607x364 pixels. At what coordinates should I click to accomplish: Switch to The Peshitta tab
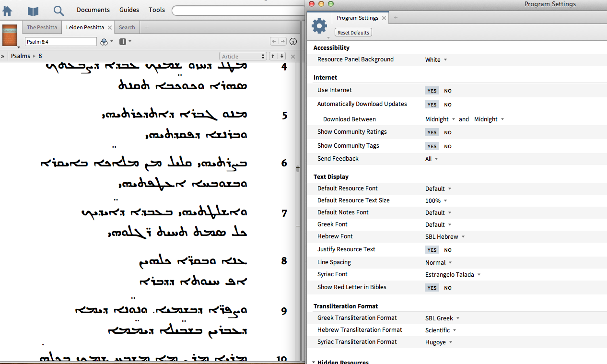coord(42,27)
